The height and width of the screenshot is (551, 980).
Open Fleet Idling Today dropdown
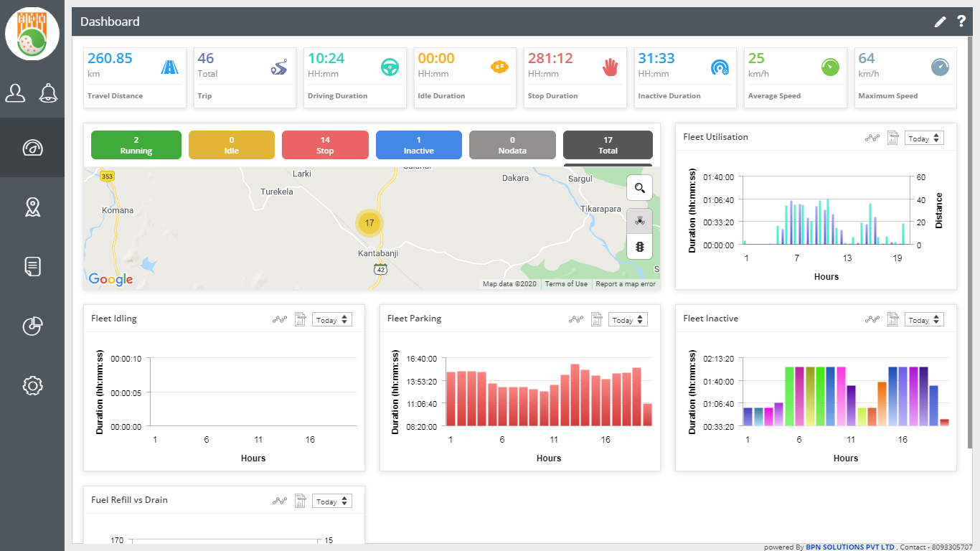(332, 320)
